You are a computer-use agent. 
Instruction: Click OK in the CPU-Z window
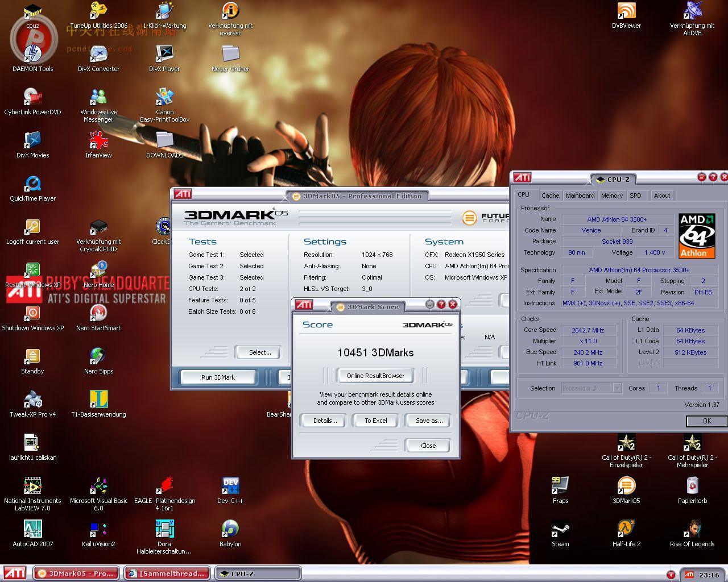(706, 421)
